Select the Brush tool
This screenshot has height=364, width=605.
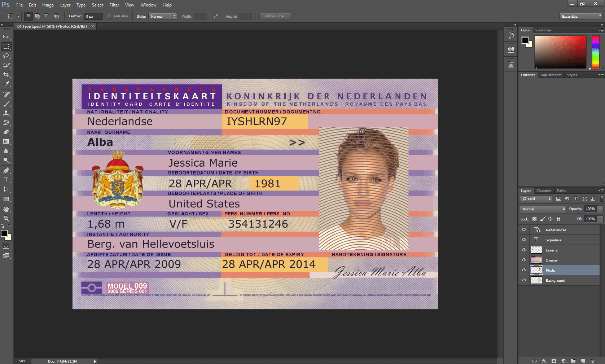(6, 104)
